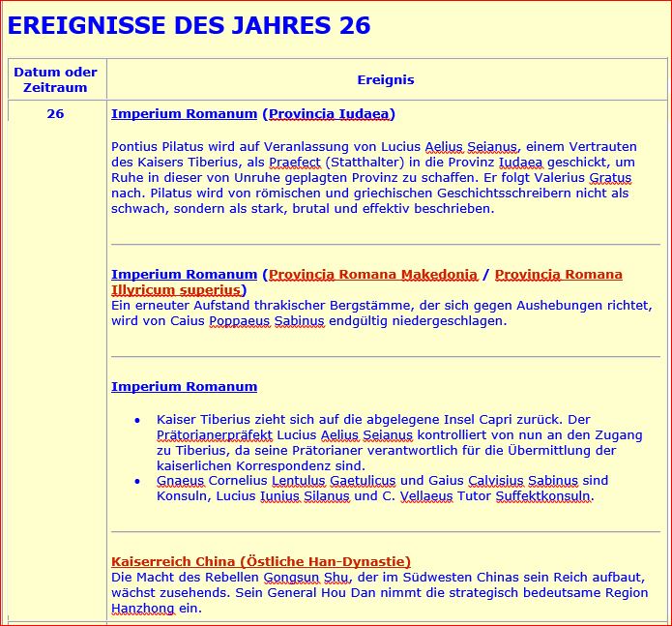Viewport: 672px width, 626px height.
Task: Click the year "26" table cell
Action: pyautogui.click(x=56, y=114)
